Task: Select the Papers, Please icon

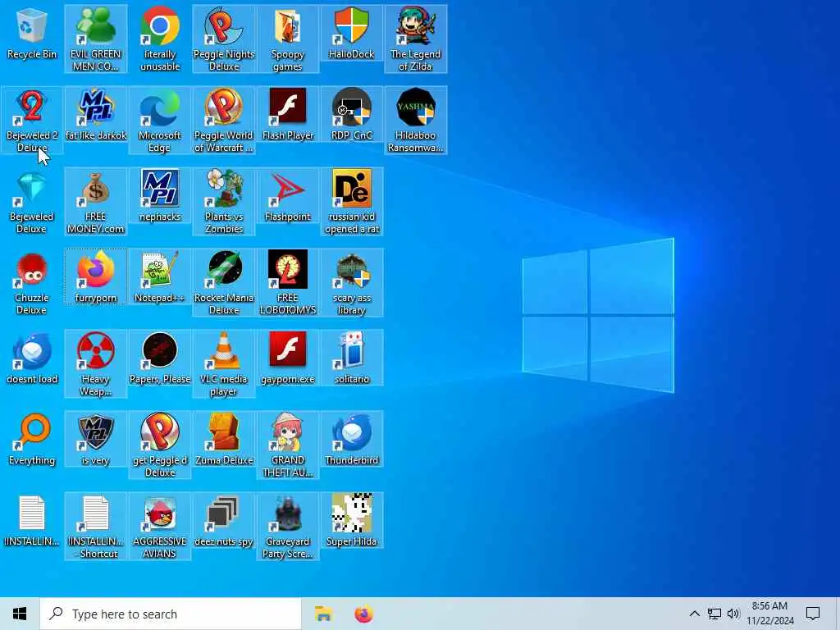Action: point(160,358)
